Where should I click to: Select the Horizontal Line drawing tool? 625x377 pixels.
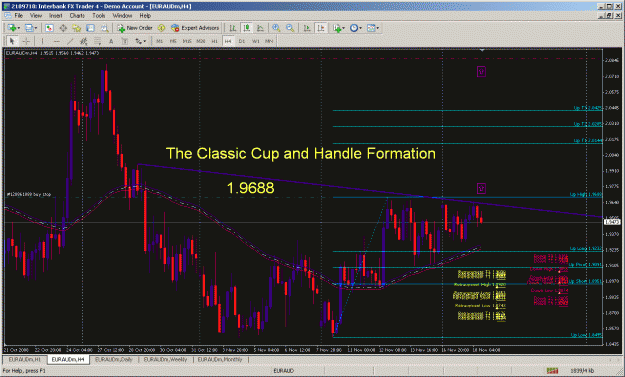[57, 41]
